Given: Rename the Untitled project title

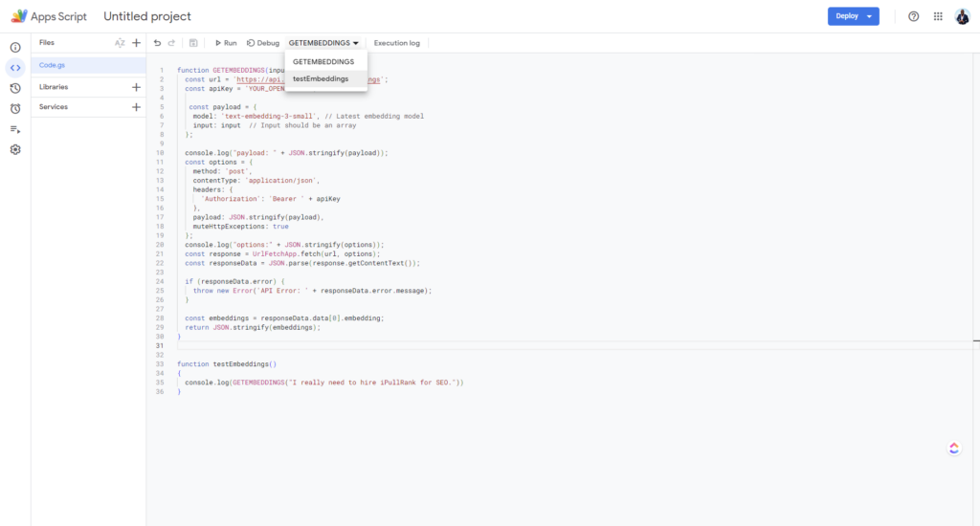Looking at the screenshot, I should point(147,16).
